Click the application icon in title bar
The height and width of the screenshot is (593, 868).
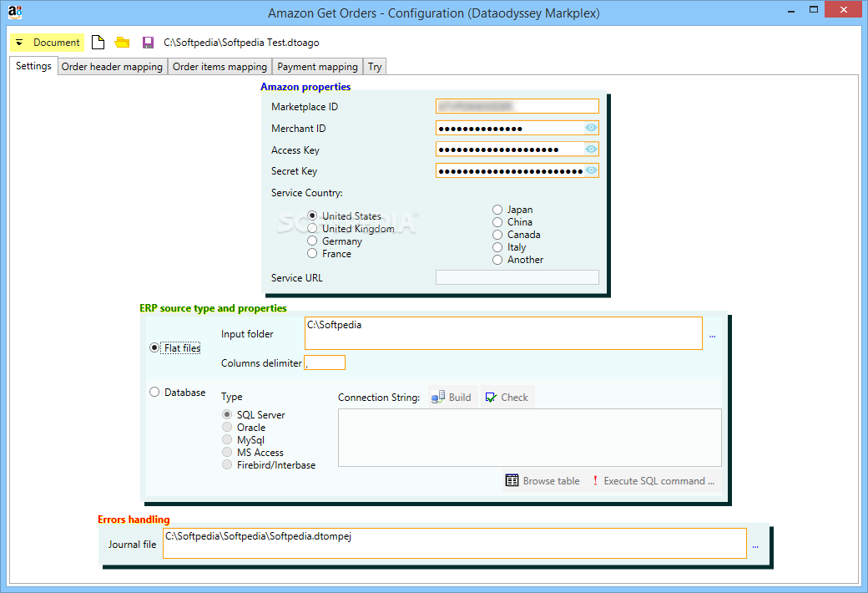pos(15,12)
